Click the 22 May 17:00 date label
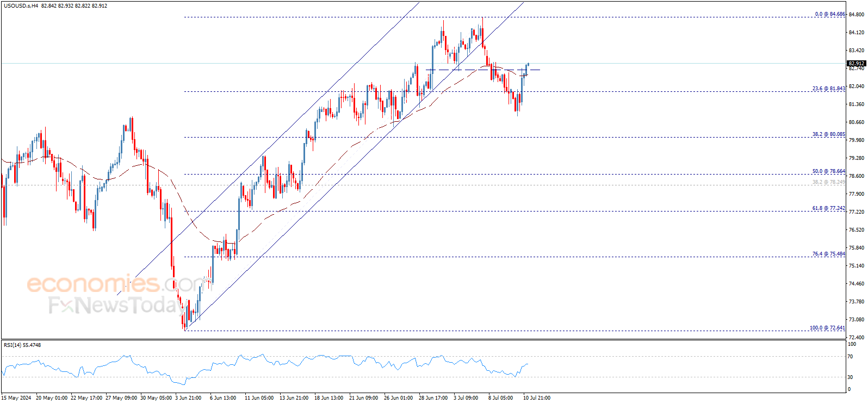 pos(86,398)
